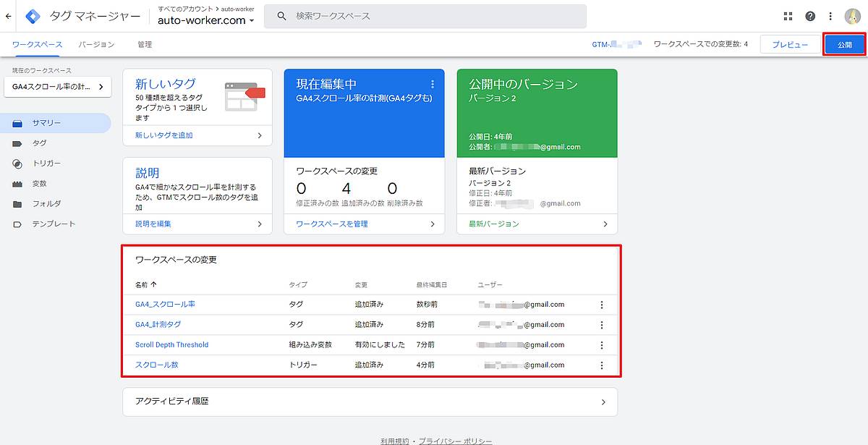Open the help question mark icon
The height and width of the screenshot is (445, 868).
[809, 15]
